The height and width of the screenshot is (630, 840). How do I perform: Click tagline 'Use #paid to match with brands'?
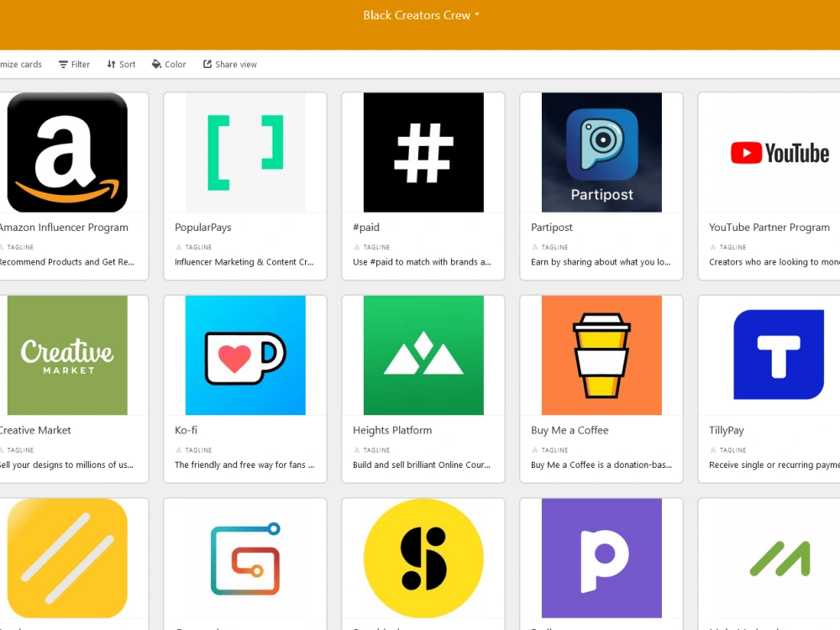(422, 262)
